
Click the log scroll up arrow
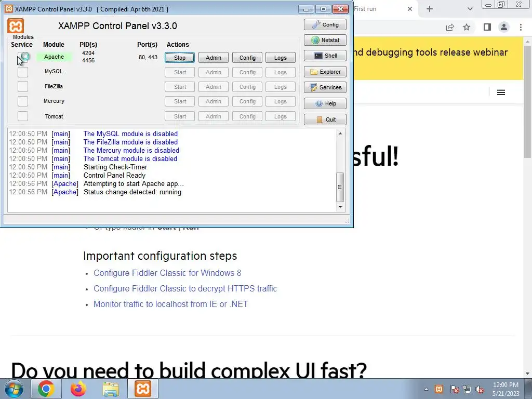(x=340, y=134)
